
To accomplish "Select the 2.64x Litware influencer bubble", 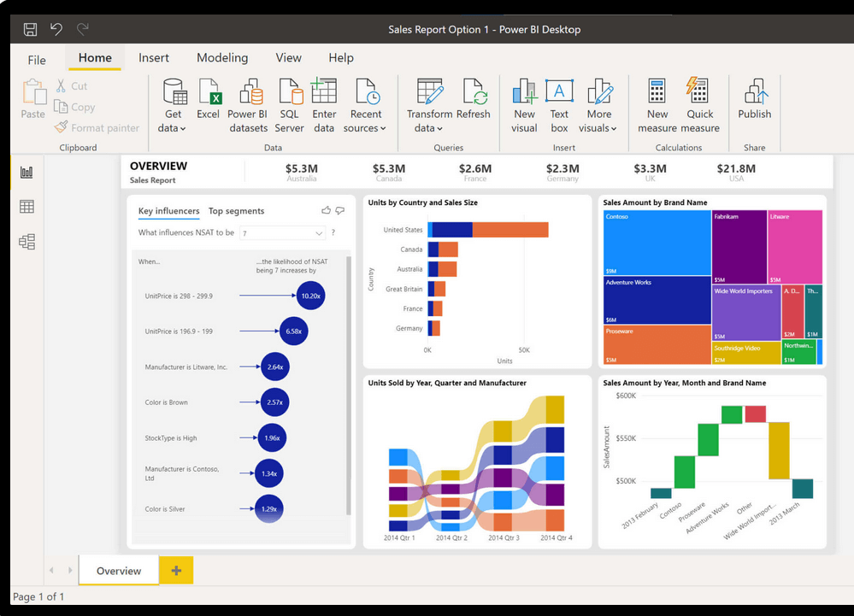I will [275, 367].
